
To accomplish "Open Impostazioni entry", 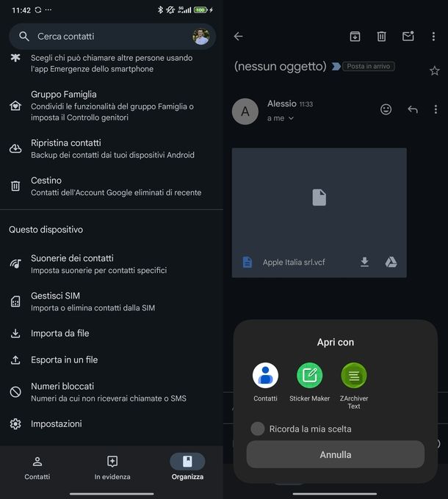I will coord(112,424).
